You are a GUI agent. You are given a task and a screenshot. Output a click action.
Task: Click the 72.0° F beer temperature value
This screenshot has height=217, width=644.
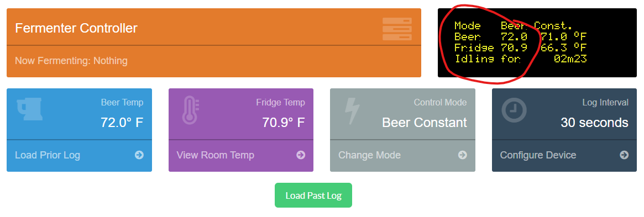coord(122,122)
